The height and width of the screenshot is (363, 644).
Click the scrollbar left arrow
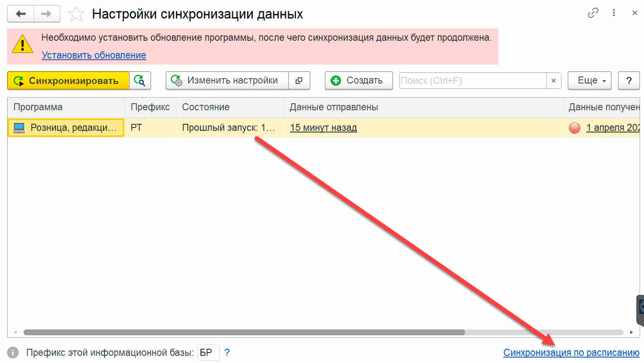point(15,332)
